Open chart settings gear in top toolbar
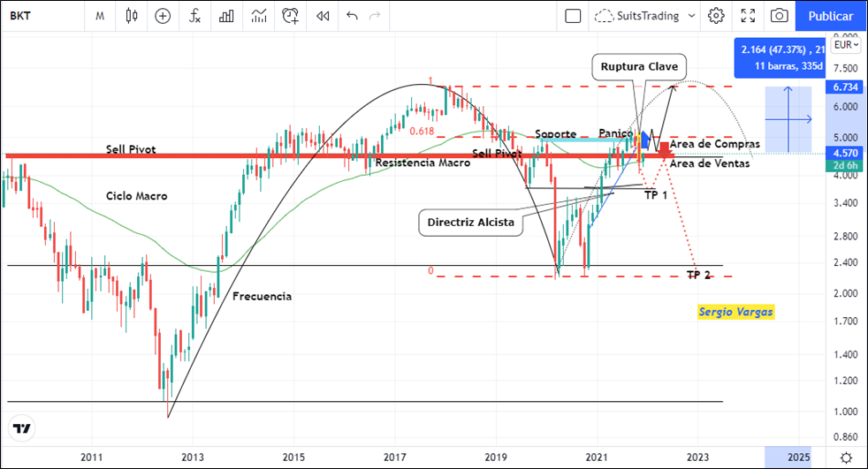This screenshot has height=469, width=868. point(716,16)
